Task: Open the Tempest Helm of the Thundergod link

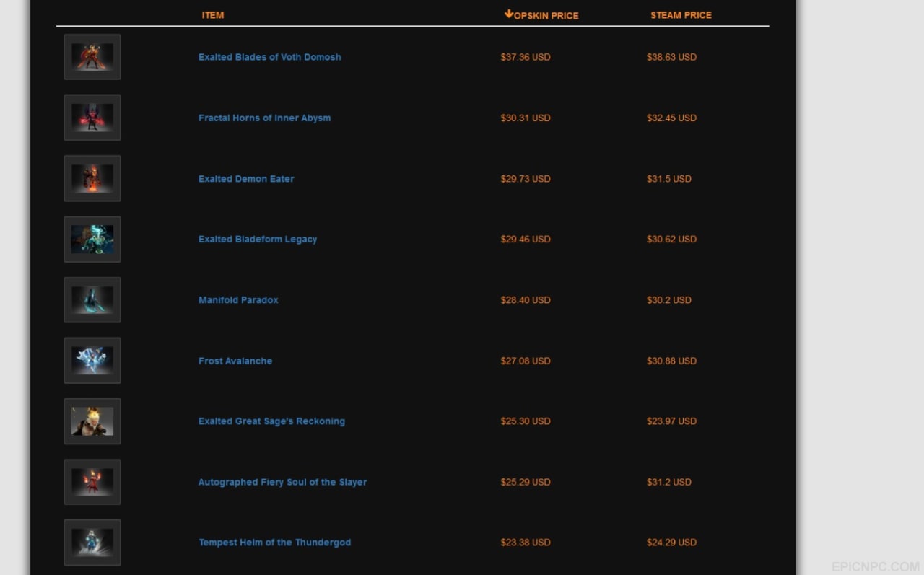Action: 275,543
